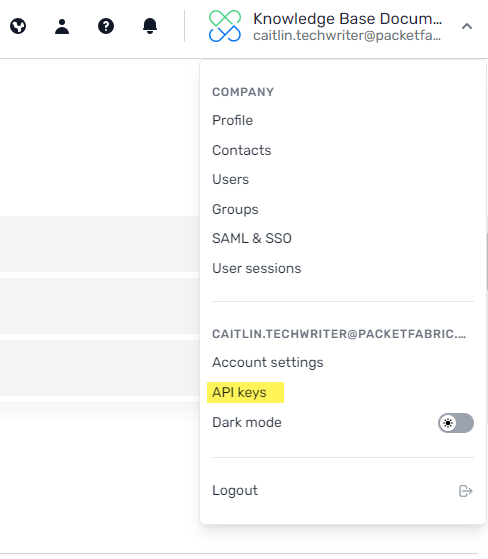Open the notifications bell icon
Screen dimensions: 488x559
point(150,26)
